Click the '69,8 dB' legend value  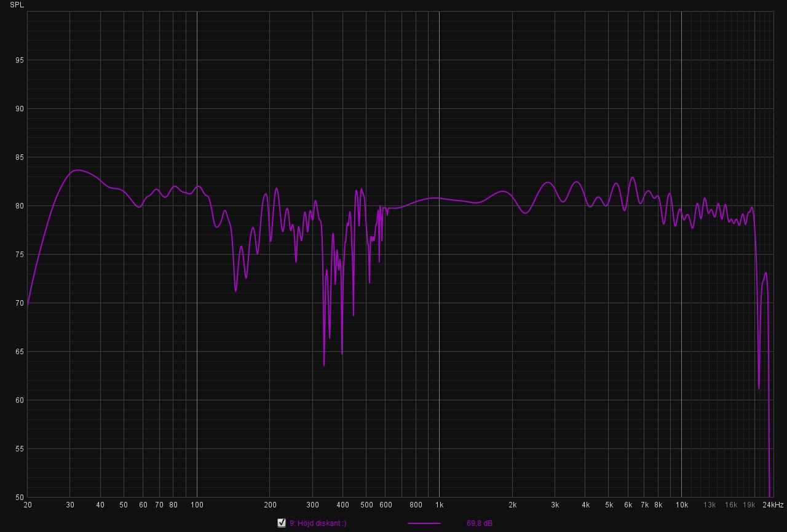pyautogui.click(x=480, y=523)
